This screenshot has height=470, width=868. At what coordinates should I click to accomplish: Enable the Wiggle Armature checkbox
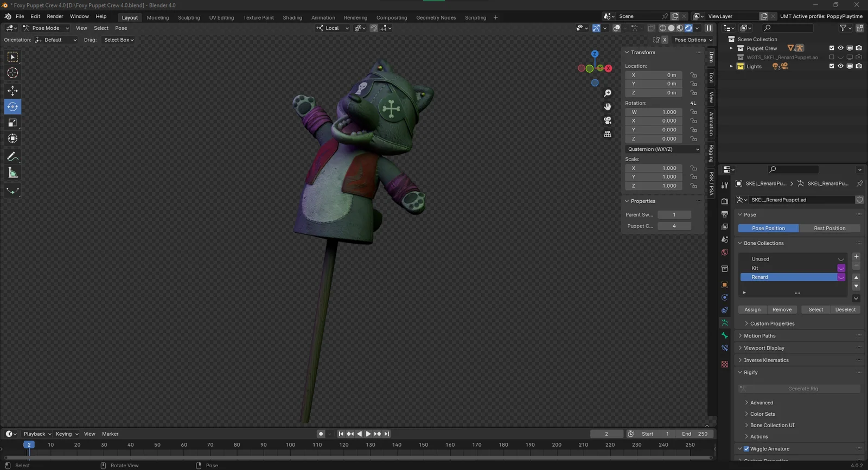tap(746, 449)
